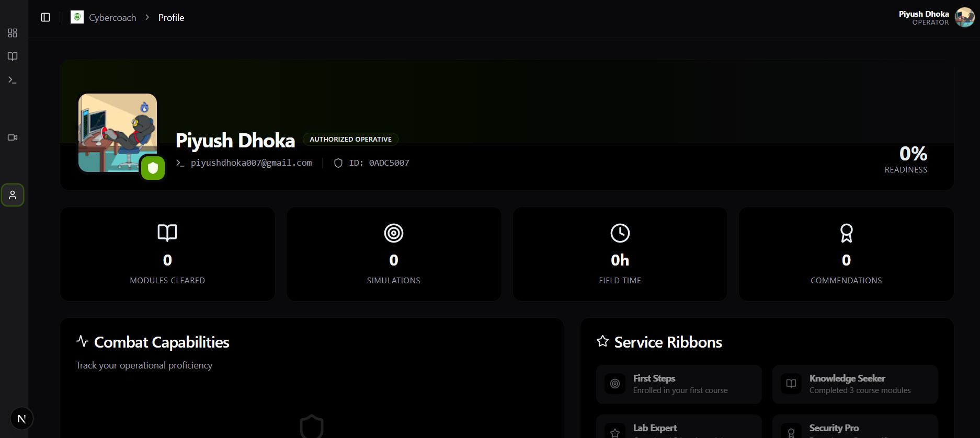Image resolution: width=980 pixels, height=438 pixels.
Task: Open the Piyush Dhoka user menu
Action: tap(924, 17)
